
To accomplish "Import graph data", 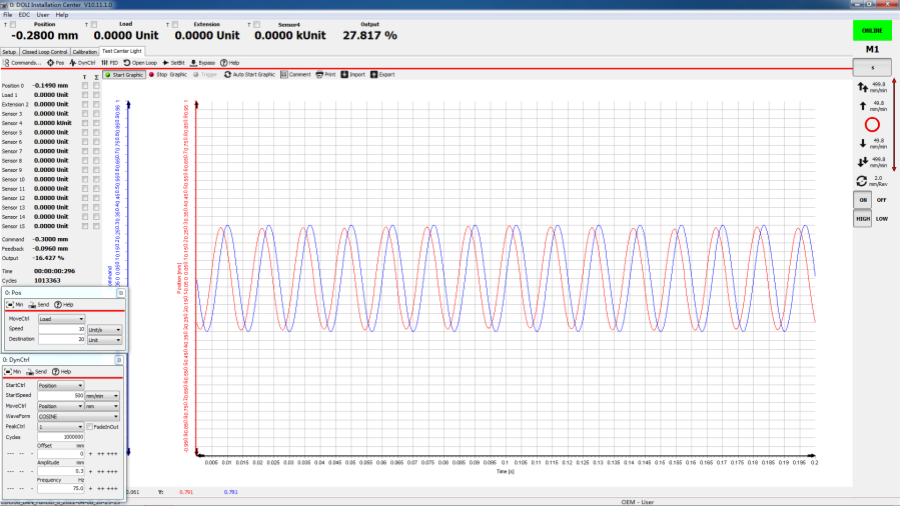I will [353, 75].
